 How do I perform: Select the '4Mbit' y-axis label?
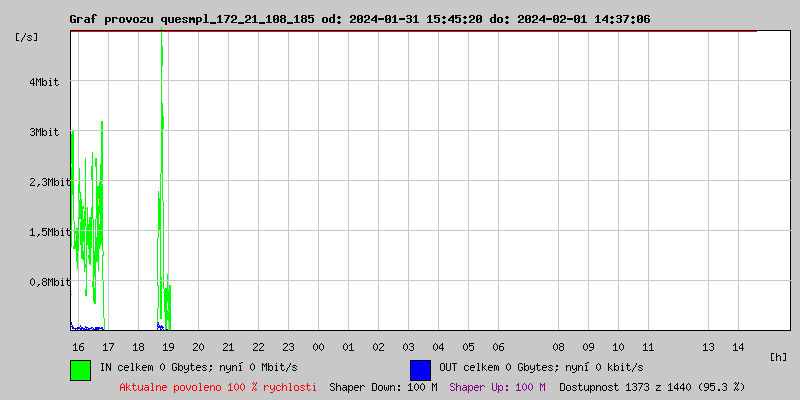click(x=44, y=82)
